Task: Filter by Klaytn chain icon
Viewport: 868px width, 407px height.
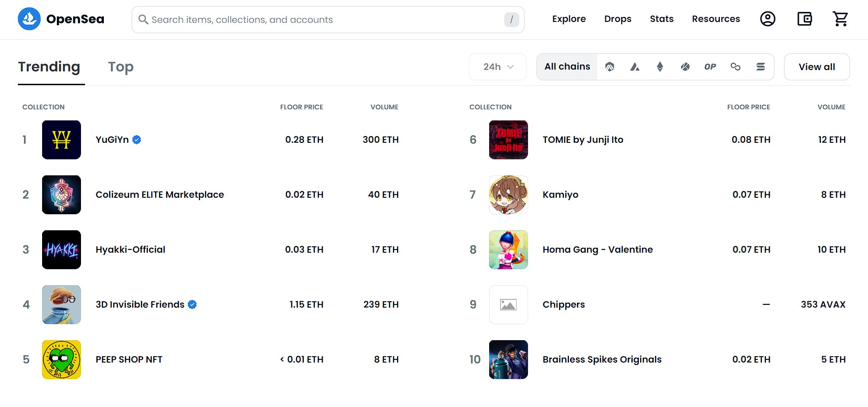Action: tap(685, 67)
